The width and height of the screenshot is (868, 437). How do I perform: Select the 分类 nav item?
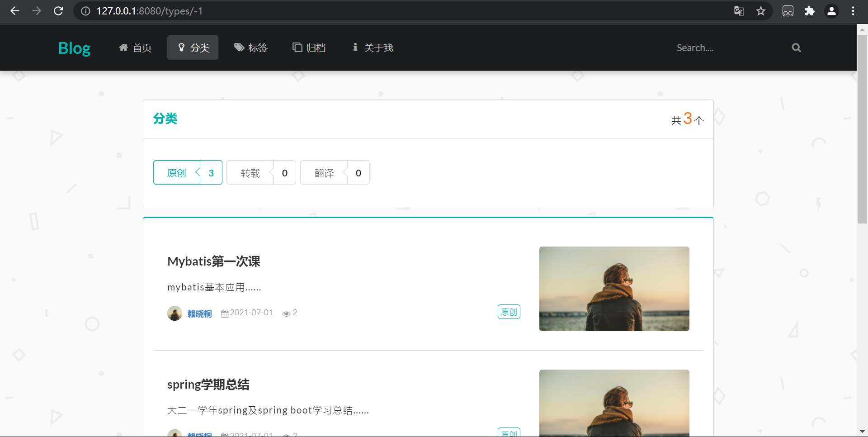click(193, 47)
